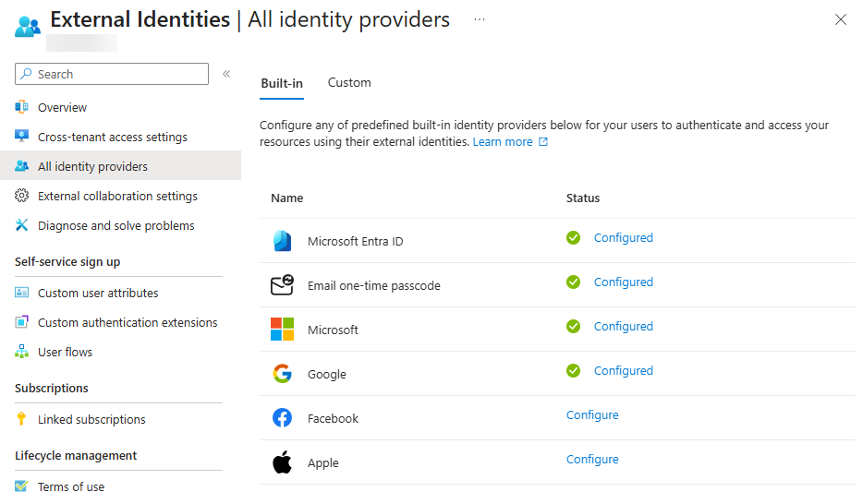The width and height of the screenshot is (863, 504).
Task: Click the Subscriptions section heading
Action: pyautogui.click(x=51, y=388)
